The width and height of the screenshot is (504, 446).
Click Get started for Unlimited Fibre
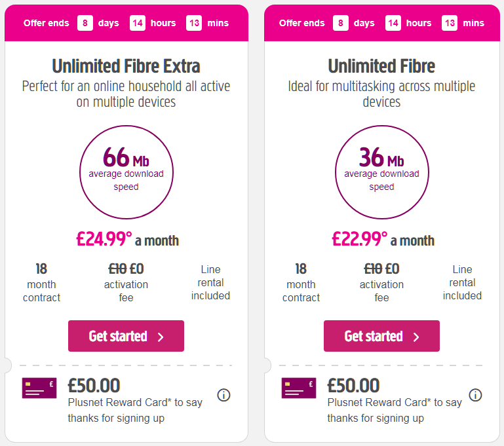coord(381,336)
